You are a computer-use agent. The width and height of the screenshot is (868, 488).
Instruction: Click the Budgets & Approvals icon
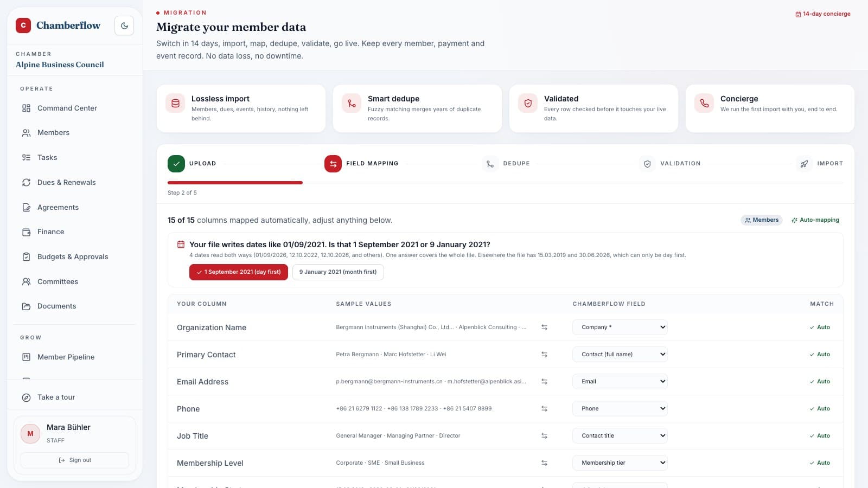(26, 256)
